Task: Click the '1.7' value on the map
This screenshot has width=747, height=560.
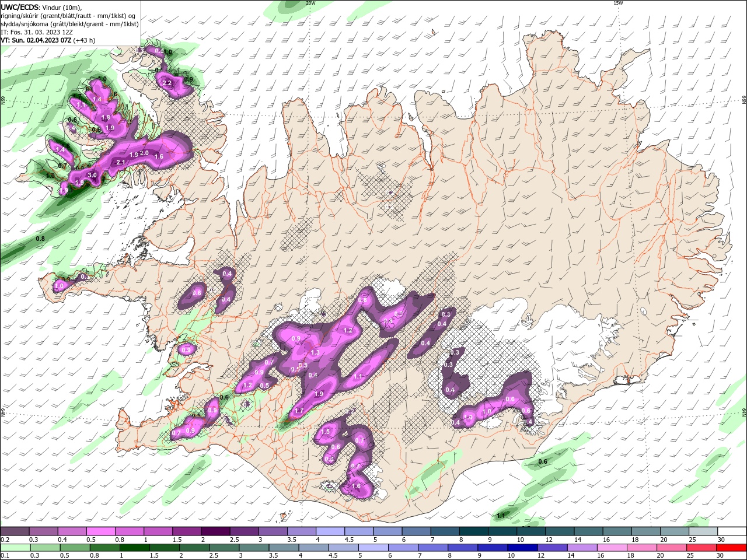Action: tap(299, 411)
